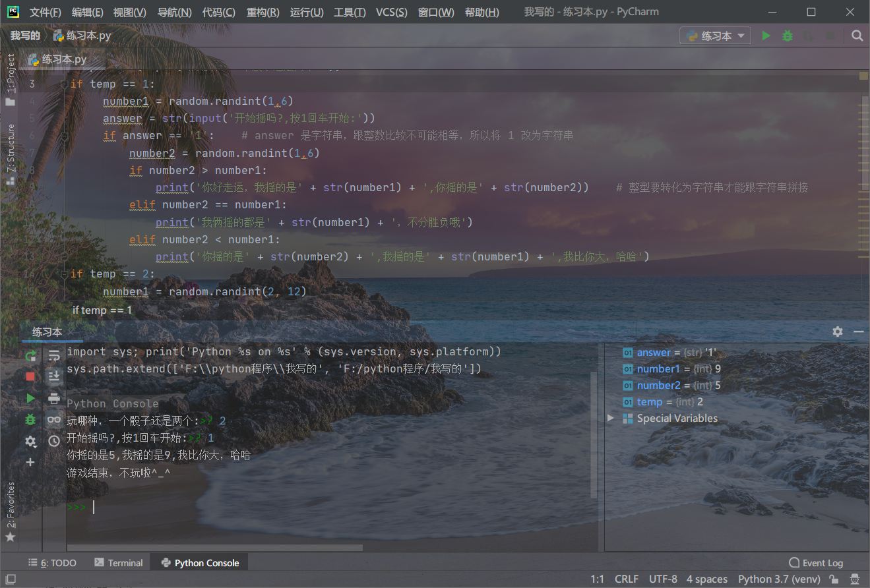Viewport: 870px width, 588px height.
Task: Open tool window options gear beside minimize
Action: (x=838, y=332)
